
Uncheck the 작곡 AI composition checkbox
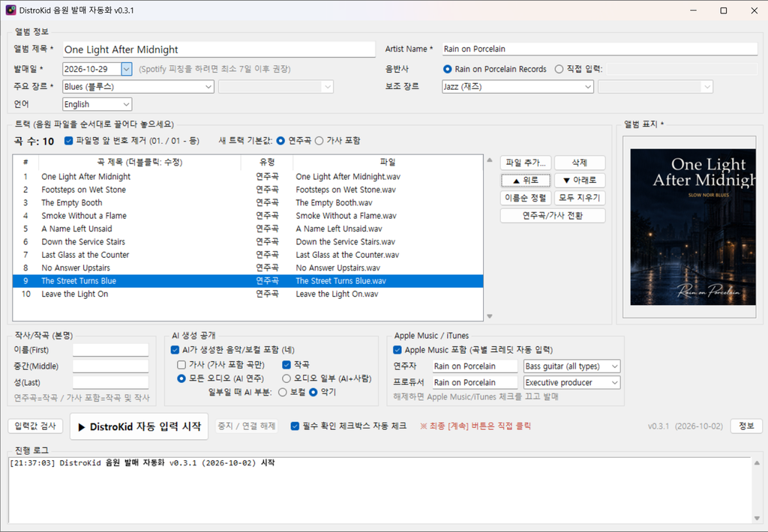(286, 365)
